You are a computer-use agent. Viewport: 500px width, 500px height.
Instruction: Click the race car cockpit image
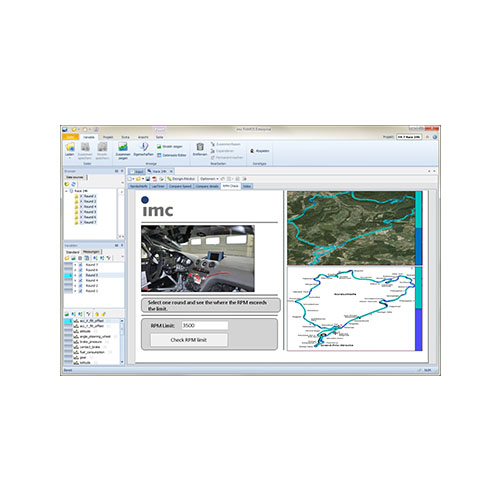[x=198, y=259]
